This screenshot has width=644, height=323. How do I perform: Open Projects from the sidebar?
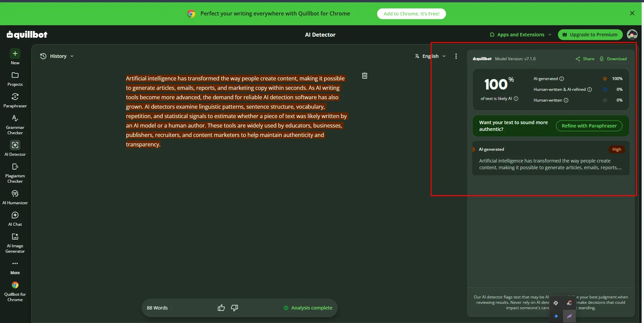click(15, 79)
